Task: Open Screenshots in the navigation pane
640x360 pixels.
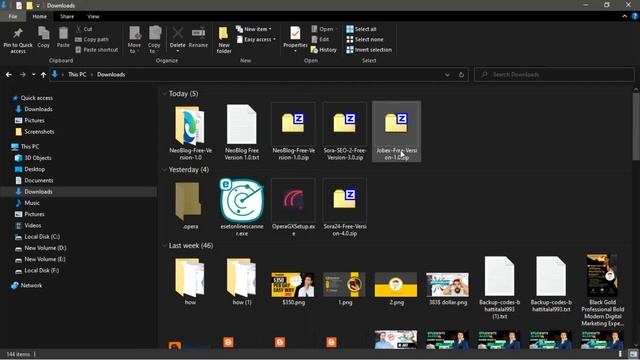Action: pos(39,132)
